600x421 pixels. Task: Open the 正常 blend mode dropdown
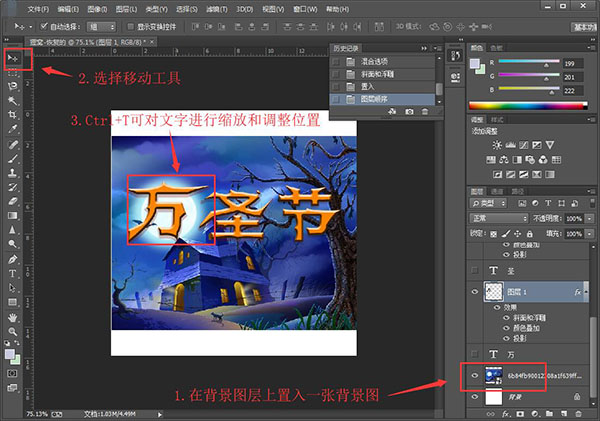[x=499, y=218]
